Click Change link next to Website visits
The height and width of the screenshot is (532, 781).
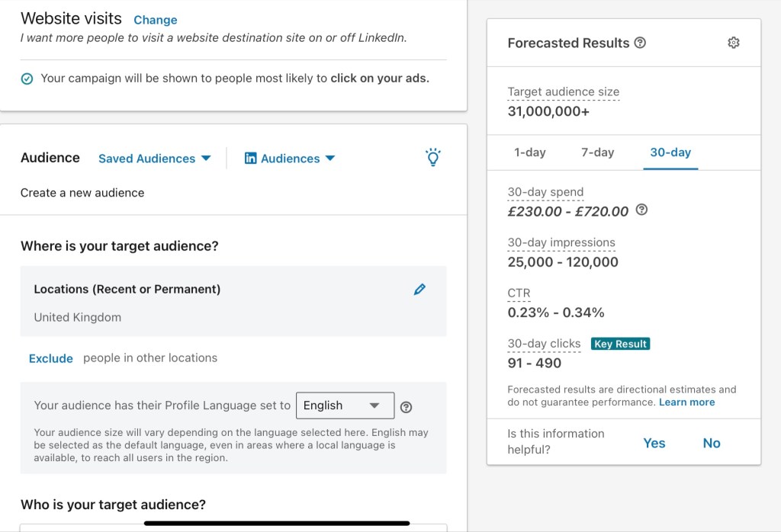tap(155, 20)
